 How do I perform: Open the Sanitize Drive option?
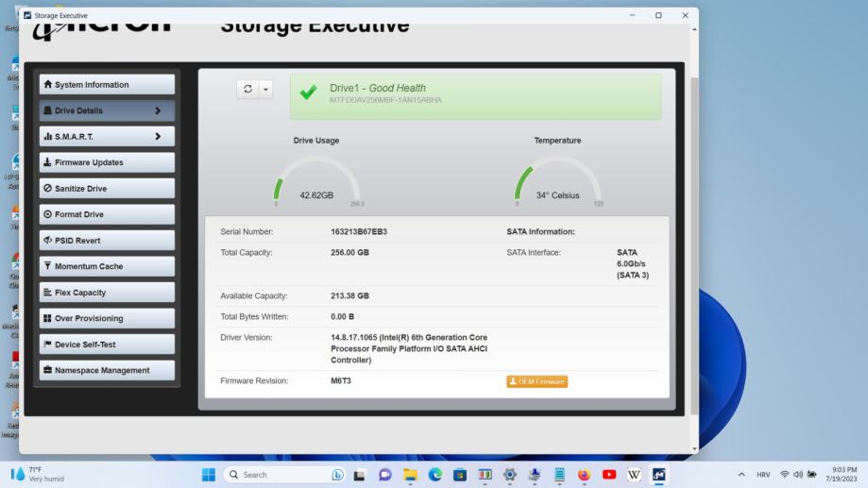point(107,189)
